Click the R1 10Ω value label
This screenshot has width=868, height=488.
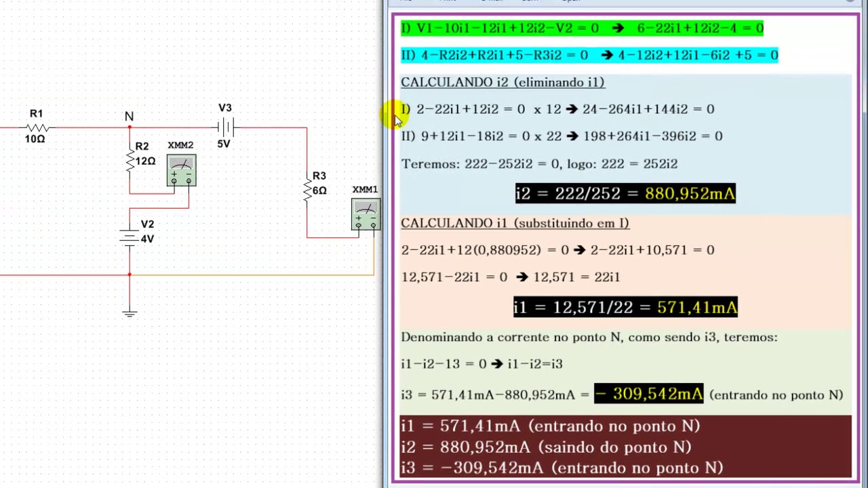point(35,139)
